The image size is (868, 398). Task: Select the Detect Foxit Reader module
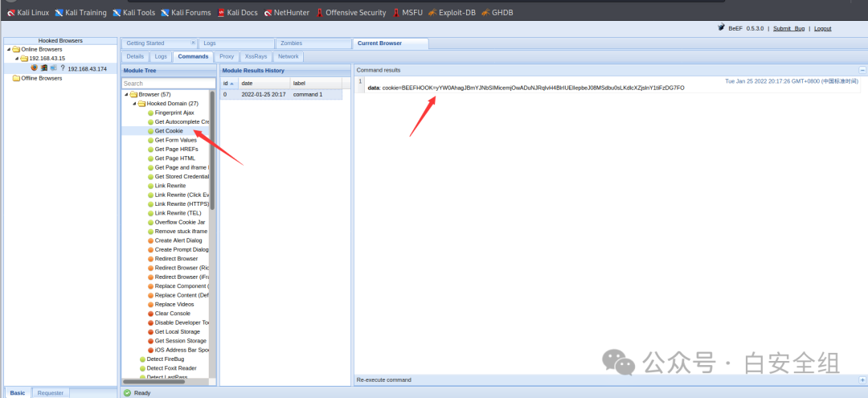tap(172, 368)
